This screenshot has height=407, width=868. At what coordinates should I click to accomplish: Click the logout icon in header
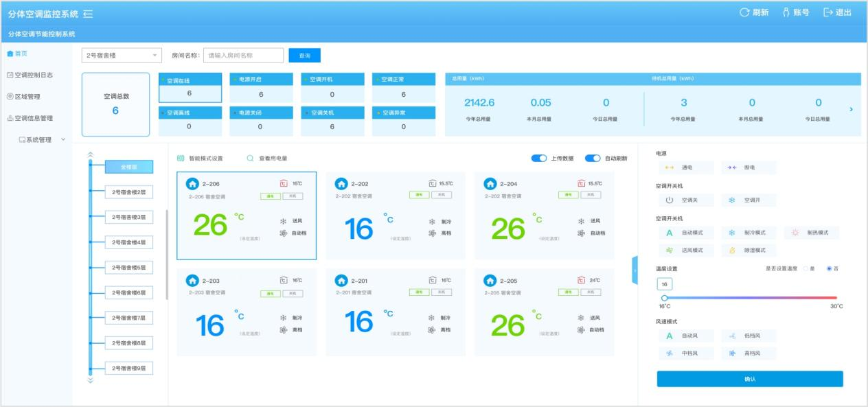click(827, 13)
